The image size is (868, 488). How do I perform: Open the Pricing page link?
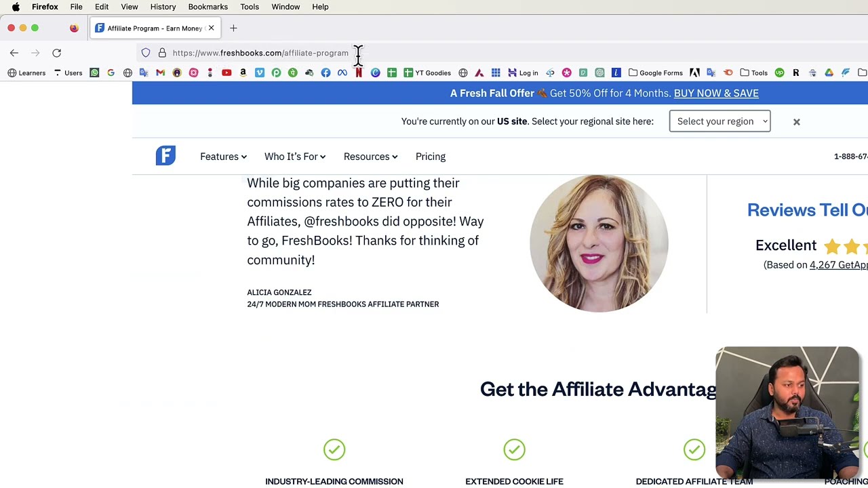click(x=431, y=157)
